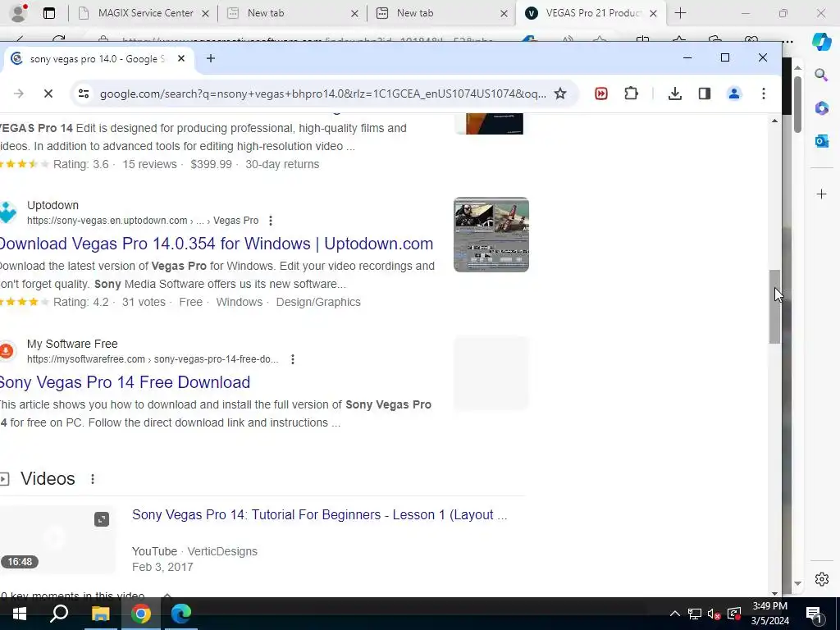840x630 pixels.
Task: Open Chrome from the taskbar
Action: click(141, 614)
